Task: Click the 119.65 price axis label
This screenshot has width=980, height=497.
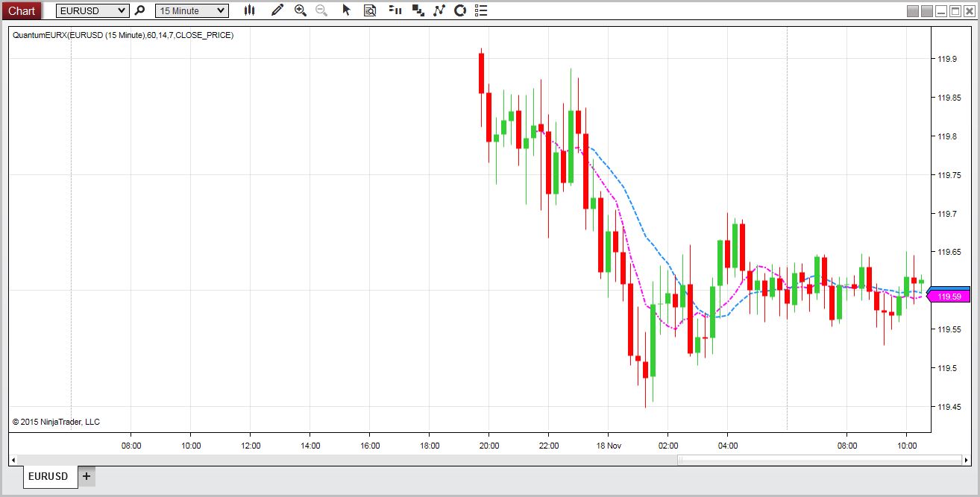Action: click(948, 253)
